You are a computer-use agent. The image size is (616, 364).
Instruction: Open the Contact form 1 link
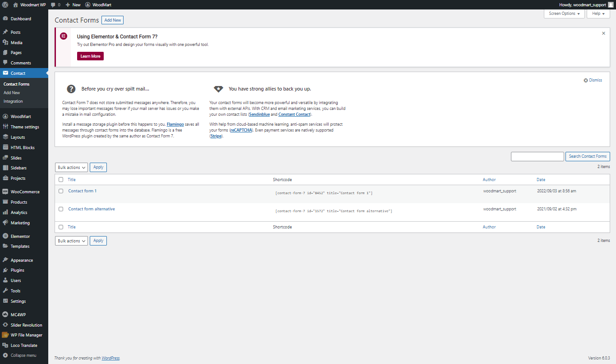click(83, 191)
